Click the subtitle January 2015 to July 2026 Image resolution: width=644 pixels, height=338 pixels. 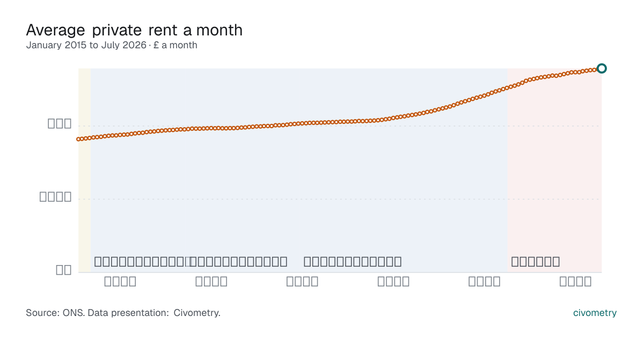point(86,45)
